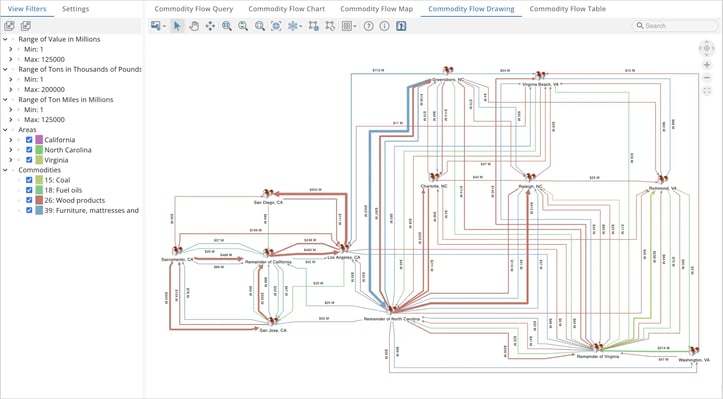Open the Commodity Flow Query tab
Viewport: 723px width, 399px height.
194,9
